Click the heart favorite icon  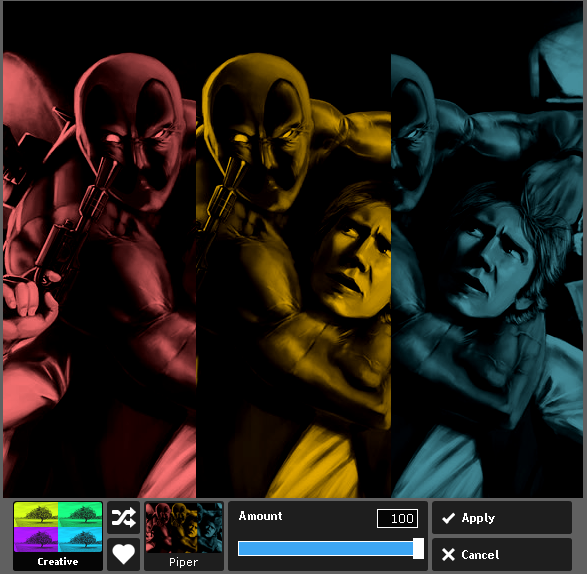pos(123,554)
